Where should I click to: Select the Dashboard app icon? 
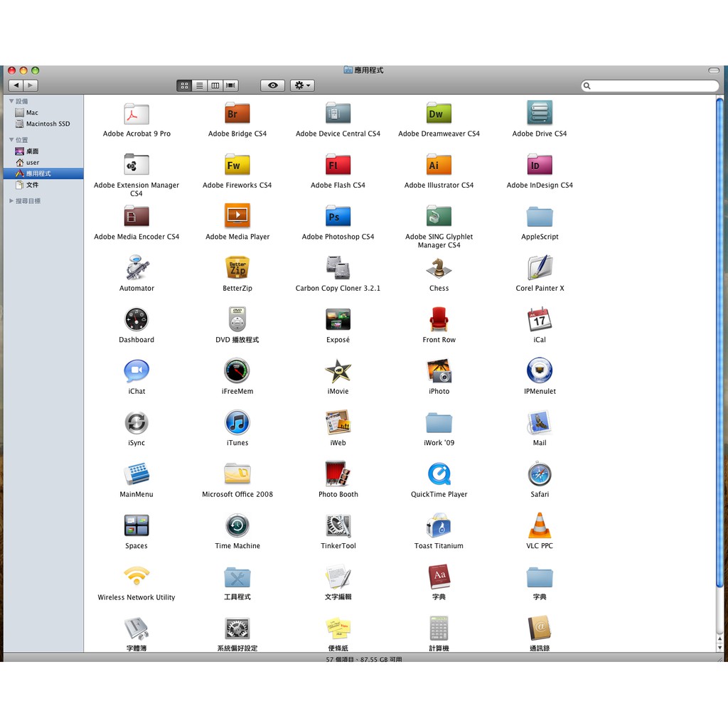tap(136, 319)
